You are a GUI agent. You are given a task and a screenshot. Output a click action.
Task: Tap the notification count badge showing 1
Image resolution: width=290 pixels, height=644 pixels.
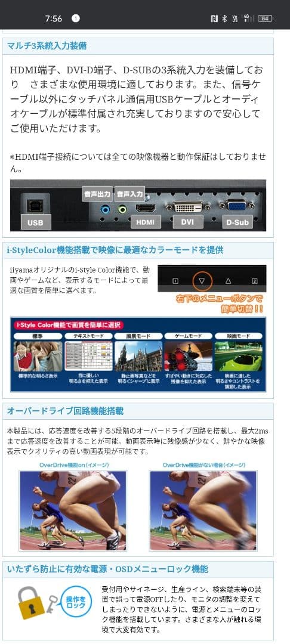[x=76, y=18]
